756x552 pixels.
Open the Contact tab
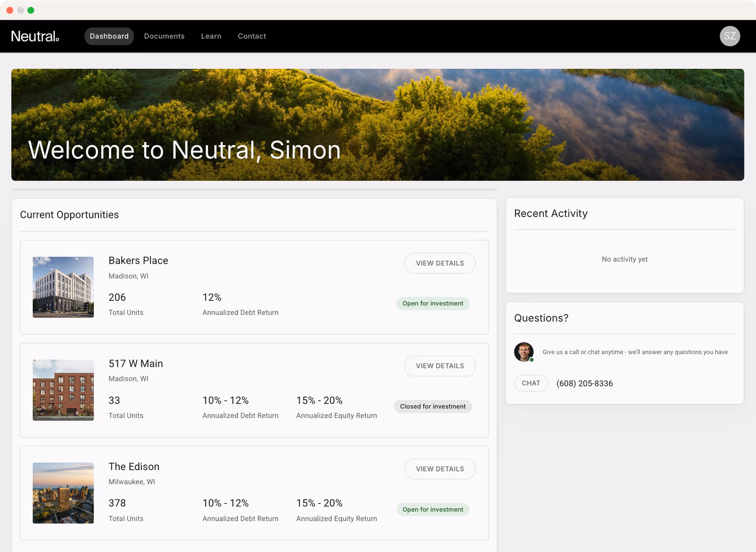[252, 36]
